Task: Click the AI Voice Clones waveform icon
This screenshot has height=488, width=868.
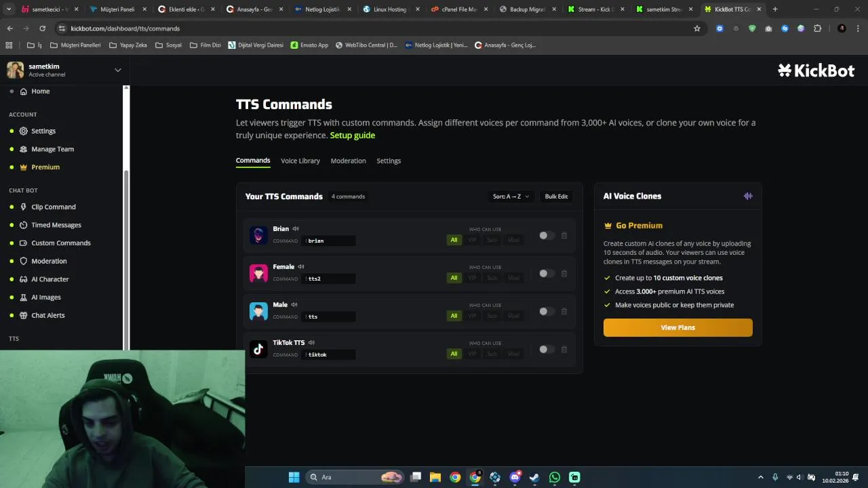Action: point(748,196)
